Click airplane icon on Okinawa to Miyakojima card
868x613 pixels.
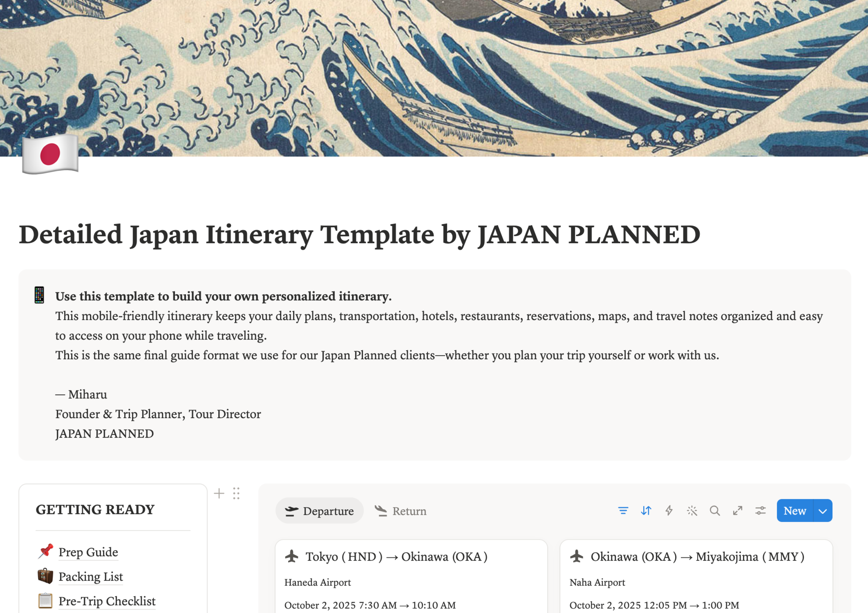point(577,556)
